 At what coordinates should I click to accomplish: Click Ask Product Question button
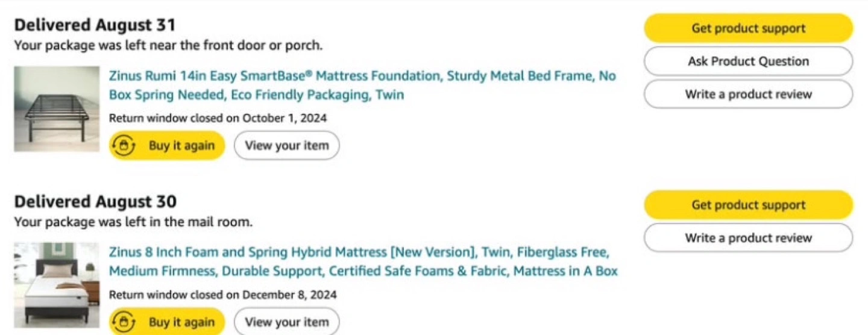[748, 61]
